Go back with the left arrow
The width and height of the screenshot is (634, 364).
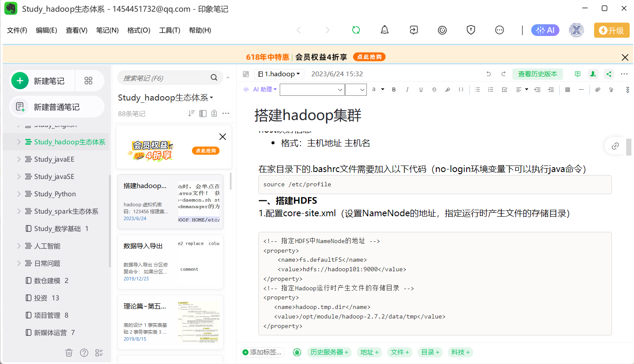[x=298, y=30]
